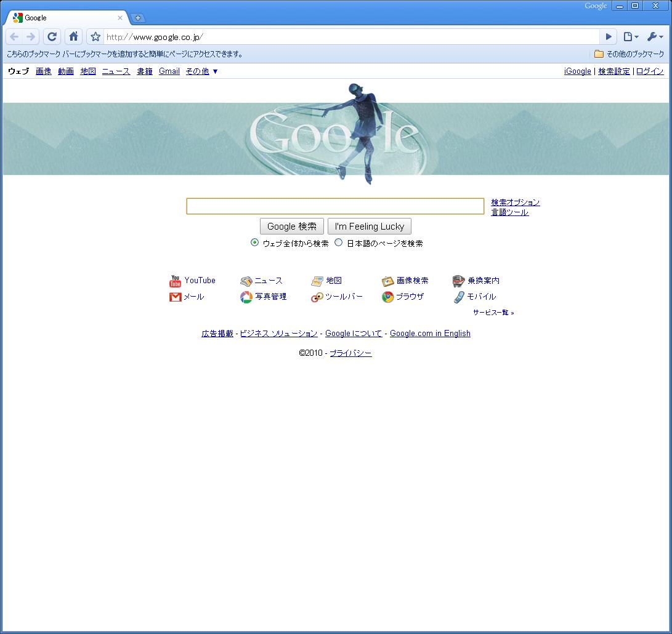This screenshot has width=672, height=634.
Task: Open the Google について footer link
Action: click(354, 333)
